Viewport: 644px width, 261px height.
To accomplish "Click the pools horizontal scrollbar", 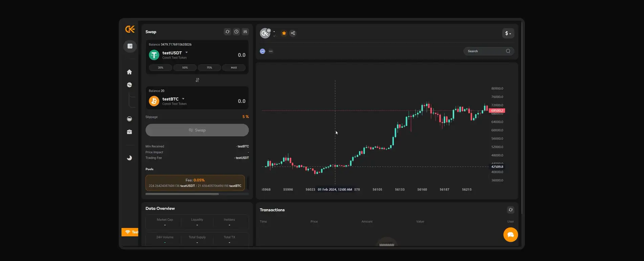I will tap(182, 194).
